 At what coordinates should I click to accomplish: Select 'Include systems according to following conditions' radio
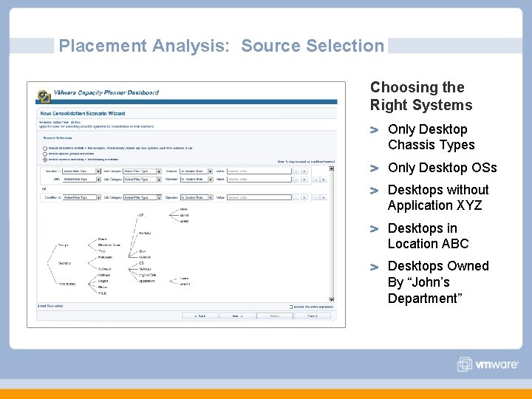tap(45, 160)
